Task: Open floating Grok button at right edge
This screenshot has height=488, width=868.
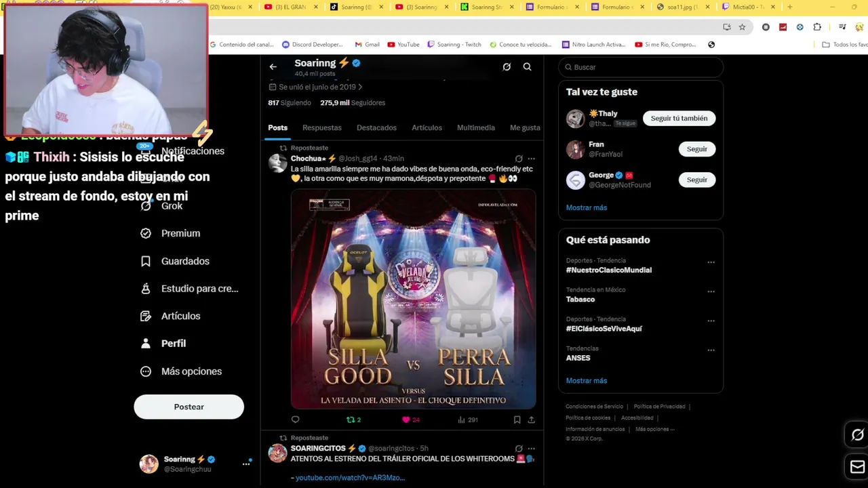Action: (857, 435)
